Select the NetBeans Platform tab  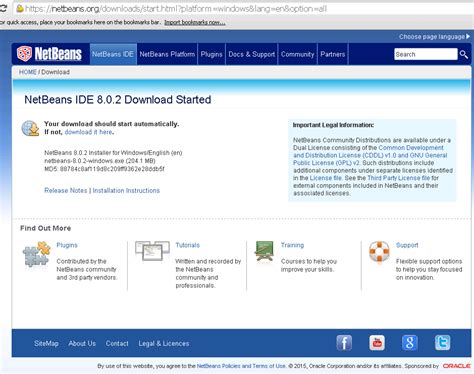coord(167,54)
